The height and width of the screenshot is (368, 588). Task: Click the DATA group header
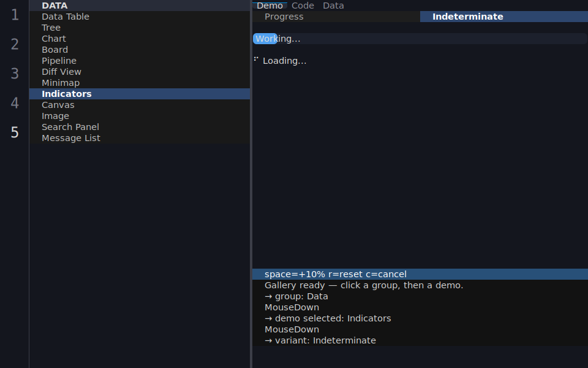tap(140, 6)
